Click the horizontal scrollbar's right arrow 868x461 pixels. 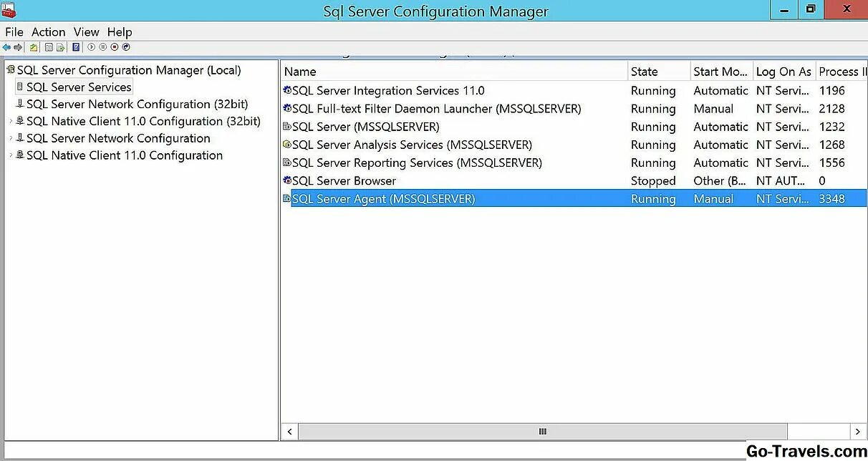click(x=857, y=432)
